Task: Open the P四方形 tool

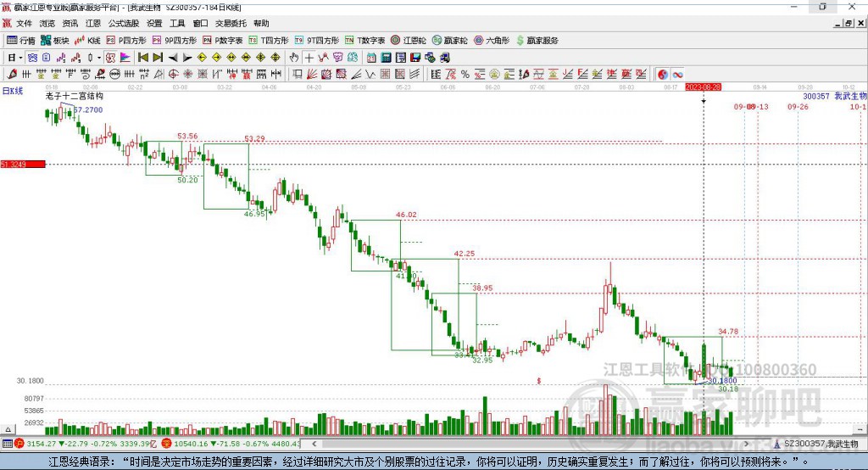Action: pyautogui.click(x=126, y=41)
